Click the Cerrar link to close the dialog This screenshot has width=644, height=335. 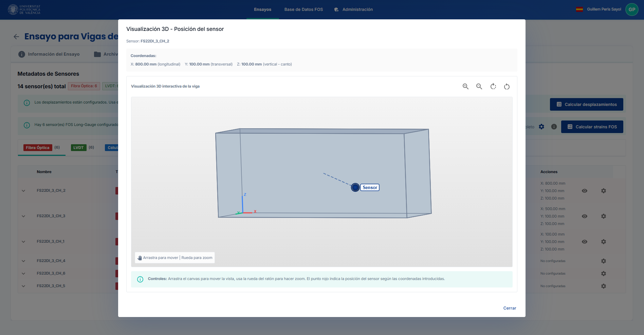[509, 308]
